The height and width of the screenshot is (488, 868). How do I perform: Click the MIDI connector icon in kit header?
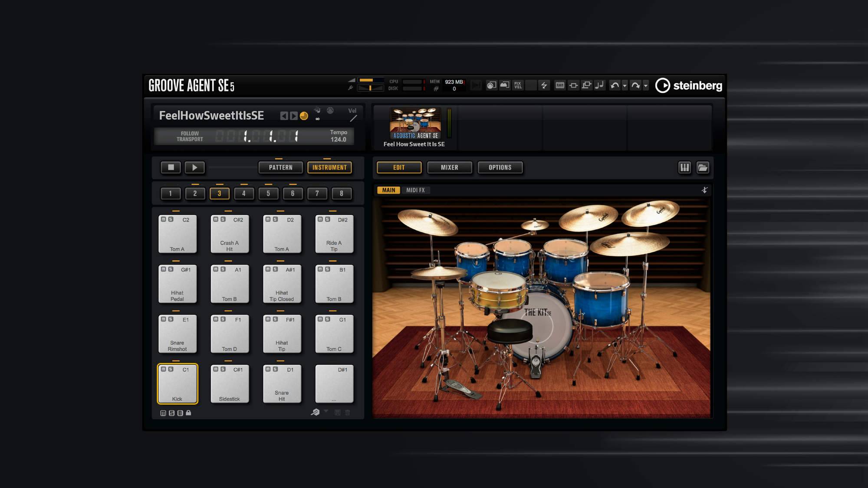[x=330, y=111]
